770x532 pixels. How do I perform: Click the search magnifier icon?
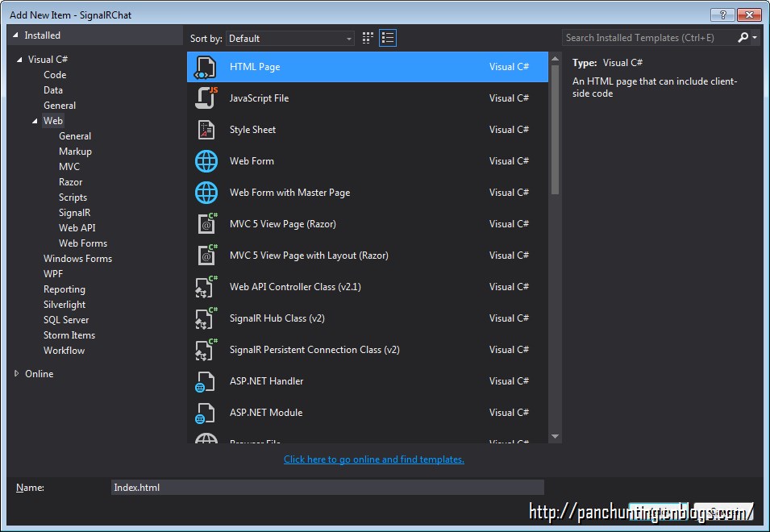pos(743,37)
